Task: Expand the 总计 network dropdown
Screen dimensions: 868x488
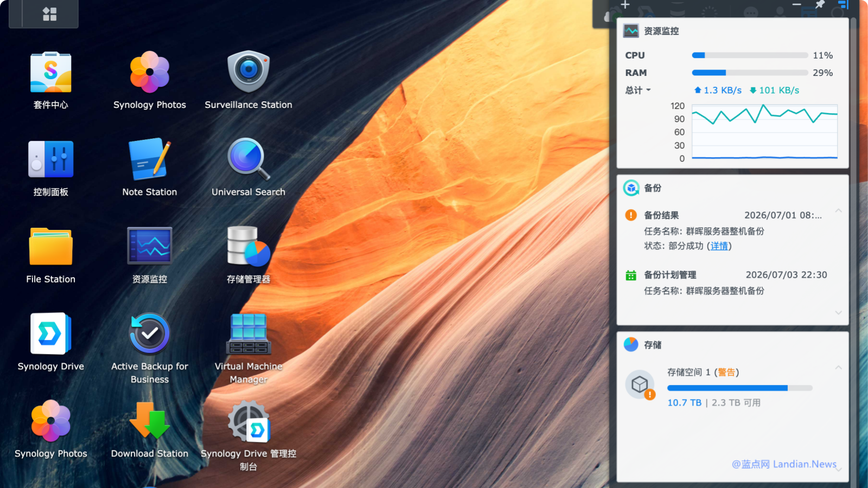Action: point(637,91)
